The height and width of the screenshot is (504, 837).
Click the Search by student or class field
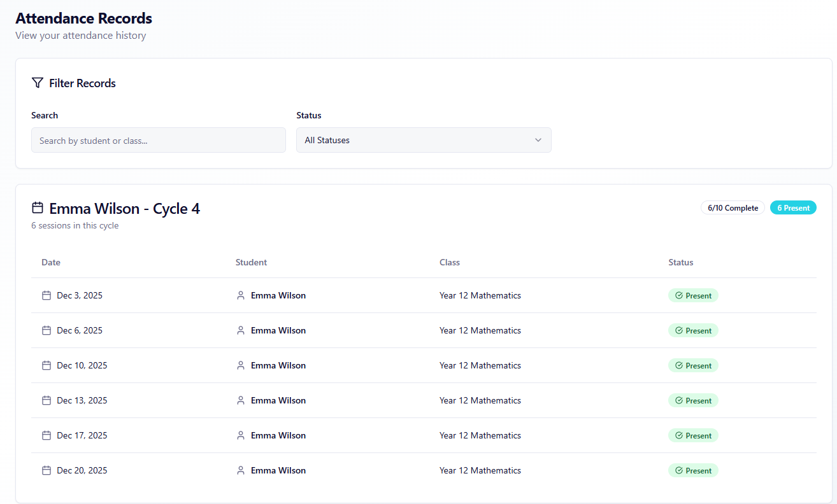point(158,140)
